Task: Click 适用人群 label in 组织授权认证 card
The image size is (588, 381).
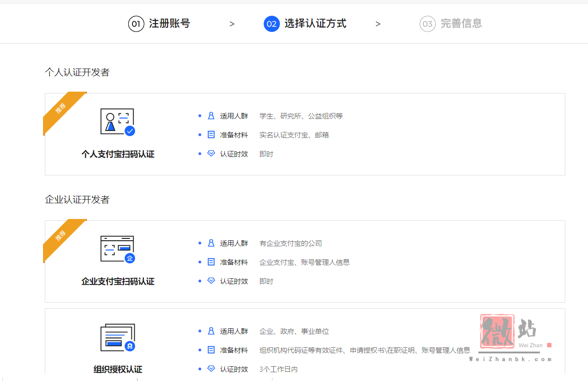Action: [x=234, y=331]
